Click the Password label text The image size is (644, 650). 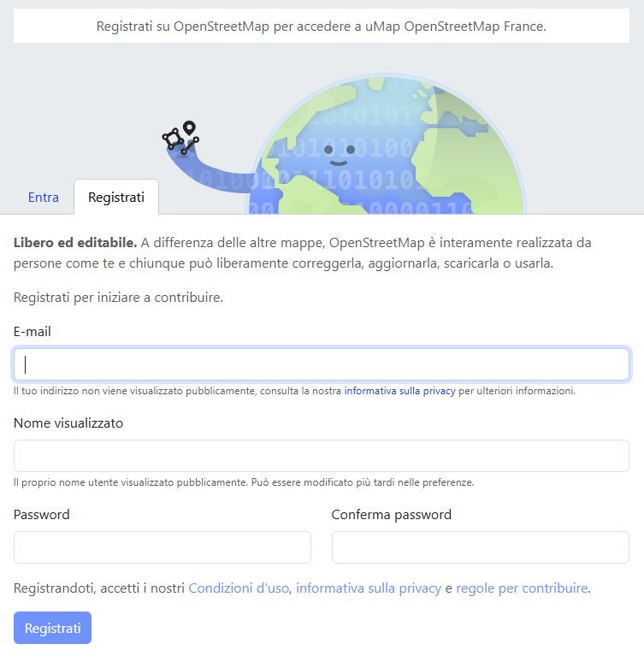tap(42, 515)
